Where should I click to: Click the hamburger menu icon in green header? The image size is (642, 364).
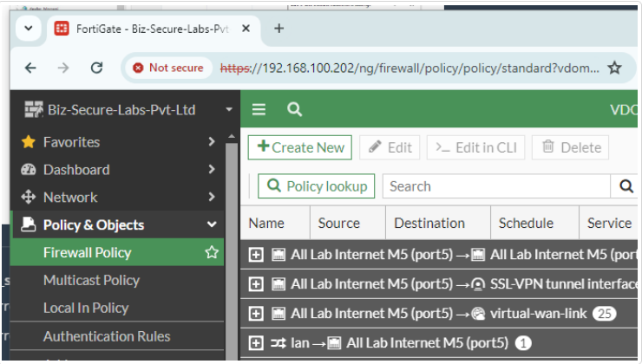click(259, 109)
